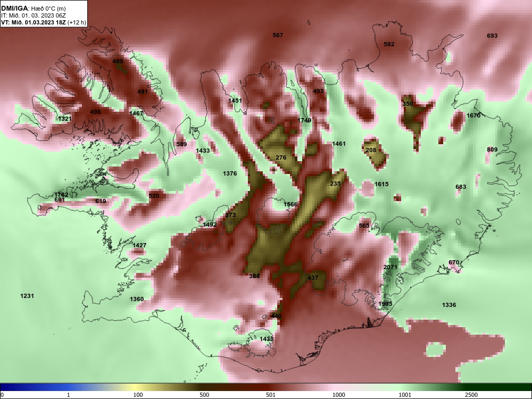Click the 'DMI/IGA: Hæð 0°C (m)' title text
This screenshot has height=399, width=532.
click(x=33, y=9)
